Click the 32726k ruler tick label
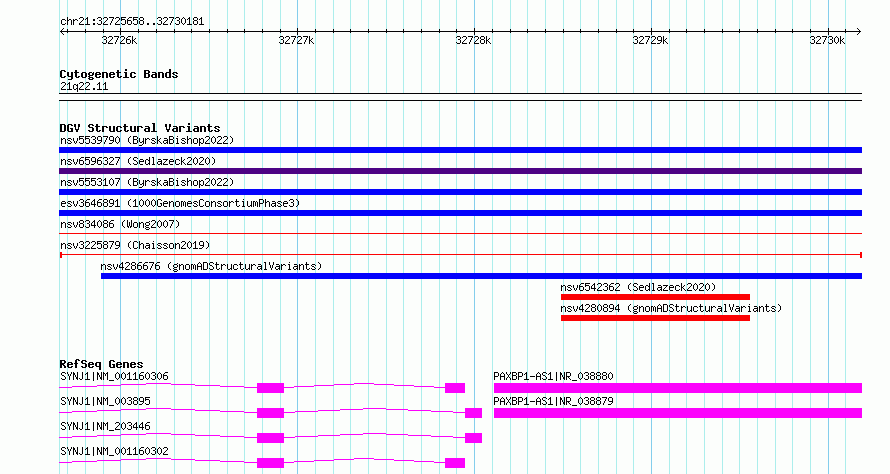Viewport: 890px width, 474px height. [x=119, y=40]
